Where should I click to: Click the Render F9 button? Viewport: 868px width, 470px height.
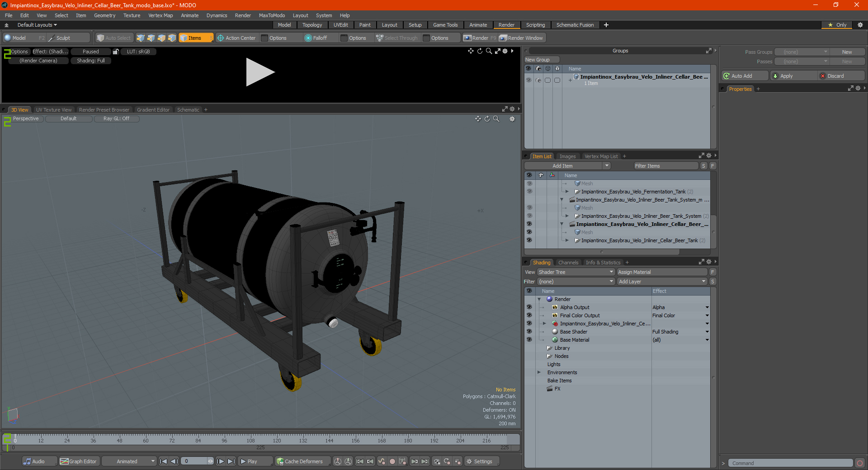pos(479,38)
